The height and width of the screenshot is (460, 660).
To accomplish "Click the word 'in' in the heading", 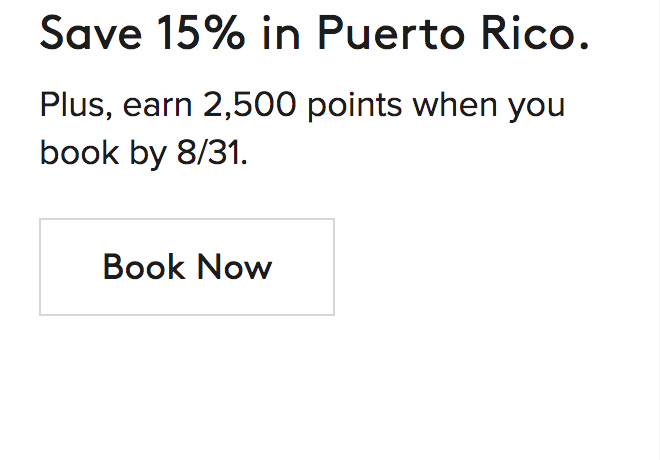I will 280,35.
